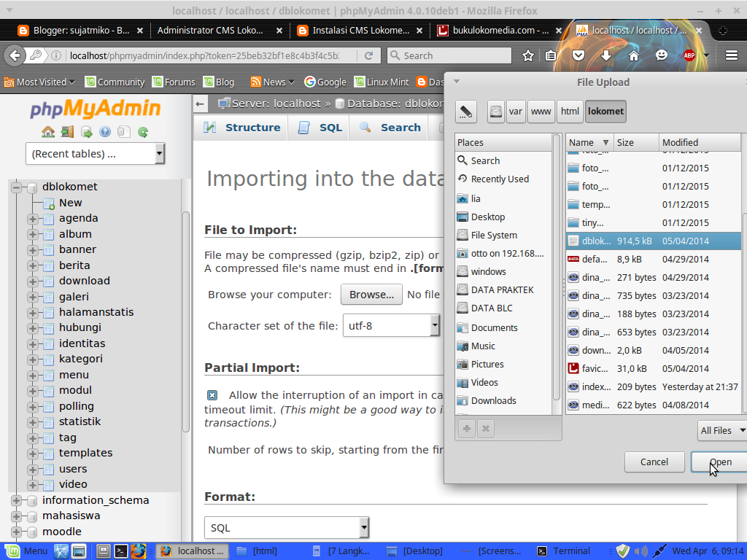
Task: Collapse the dblokomet database tree
Action: 16,187
